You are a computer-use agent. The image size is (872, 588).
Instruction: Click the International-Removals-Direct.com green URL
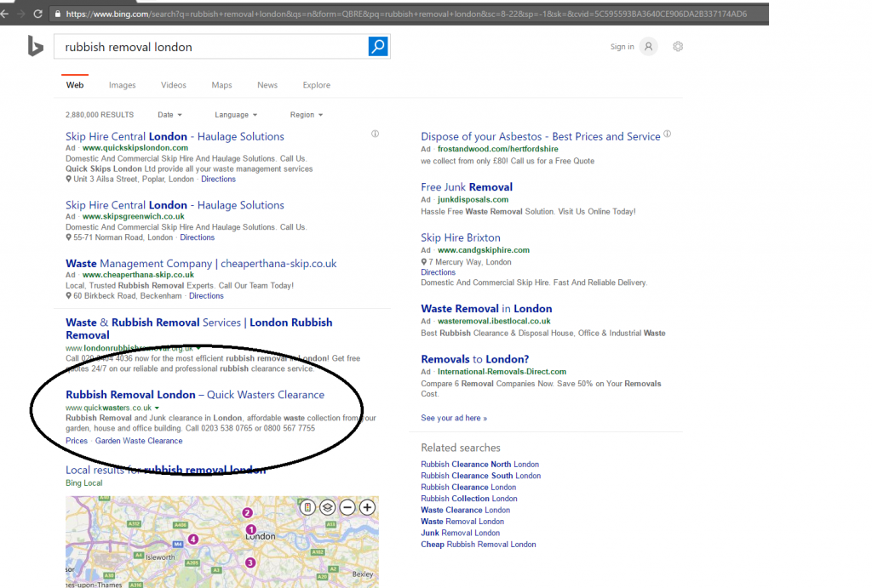coord(502,372)
